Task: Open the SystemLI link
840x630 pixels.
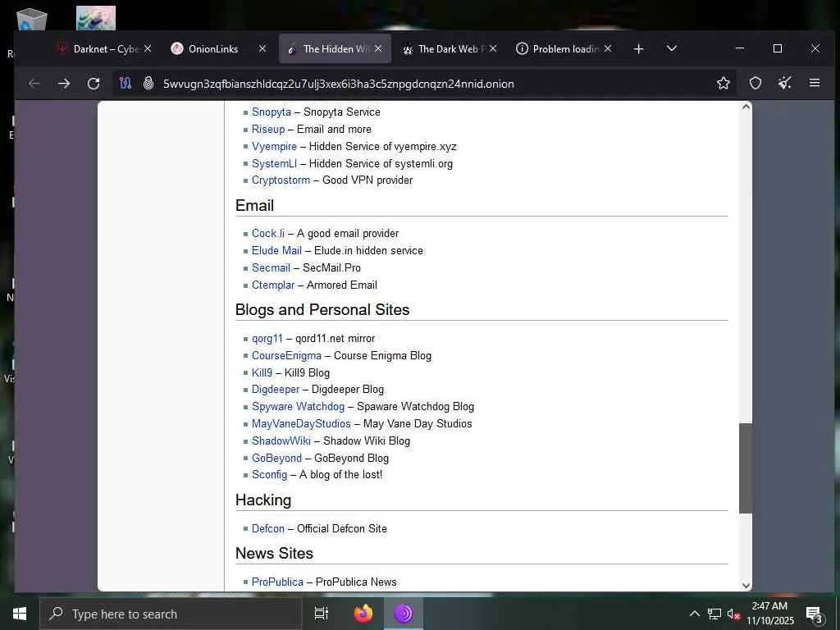Action: point(274,163)
